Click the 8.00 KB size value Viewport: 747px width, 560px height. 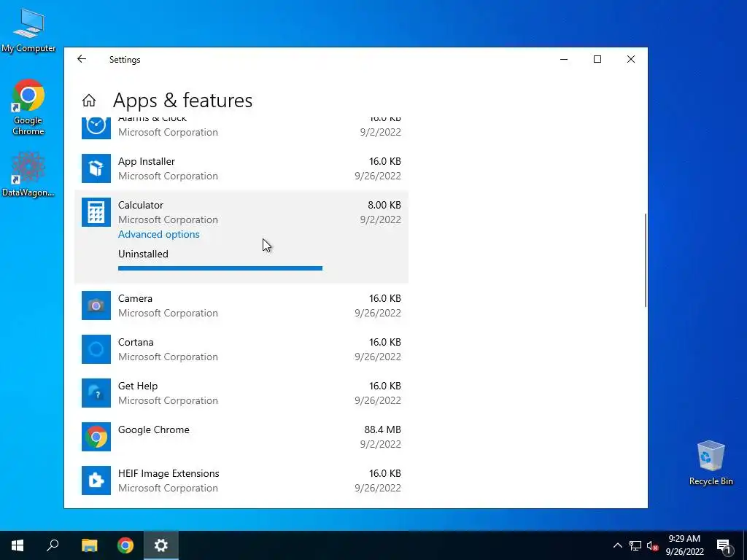tap(384, 205)
